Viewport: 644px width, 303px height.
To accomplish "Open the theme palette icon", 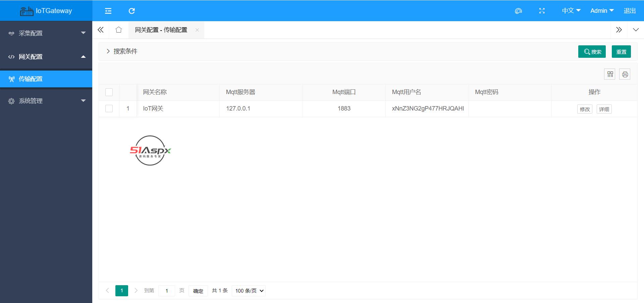I will [x=518, y=11].
